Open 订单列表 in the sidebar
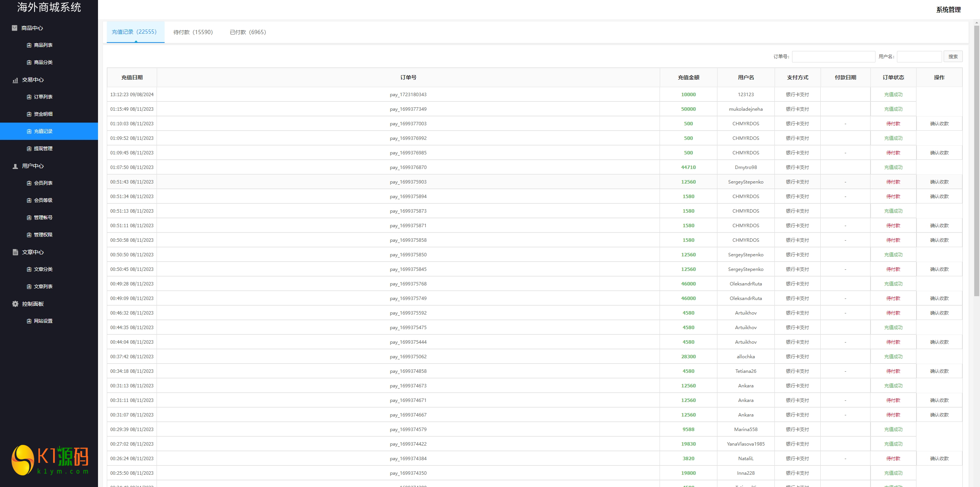 pos(43,97)
